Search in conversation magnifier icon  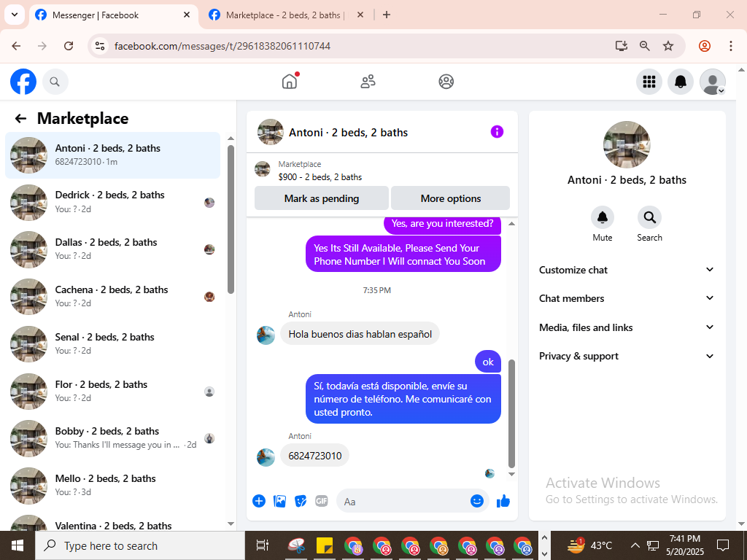pos(649,217)
